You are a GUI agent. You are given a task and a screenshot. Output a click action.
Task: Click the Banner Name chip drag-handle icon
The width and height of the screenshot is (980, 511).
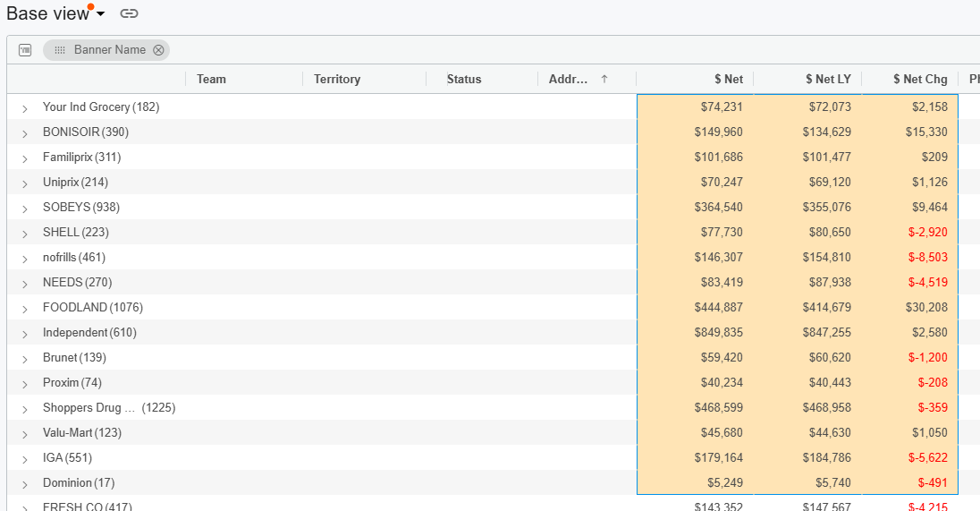coord(59,50)
